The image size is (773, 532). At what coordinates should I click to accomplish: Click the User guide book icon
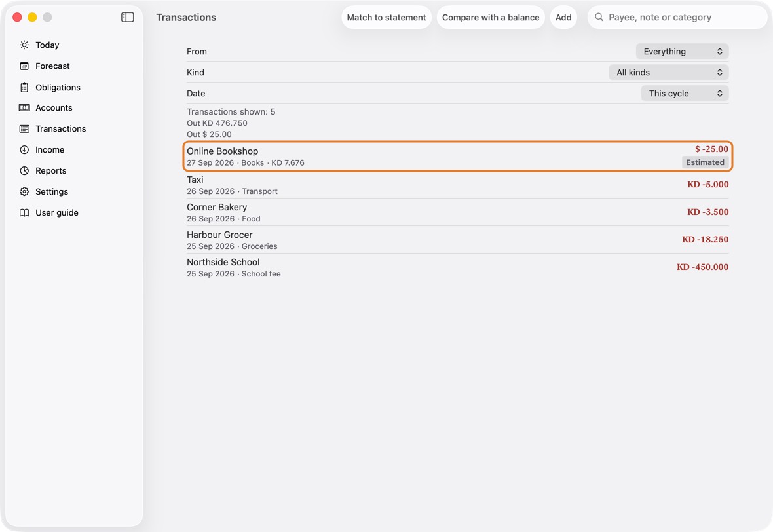click(24, 212)
